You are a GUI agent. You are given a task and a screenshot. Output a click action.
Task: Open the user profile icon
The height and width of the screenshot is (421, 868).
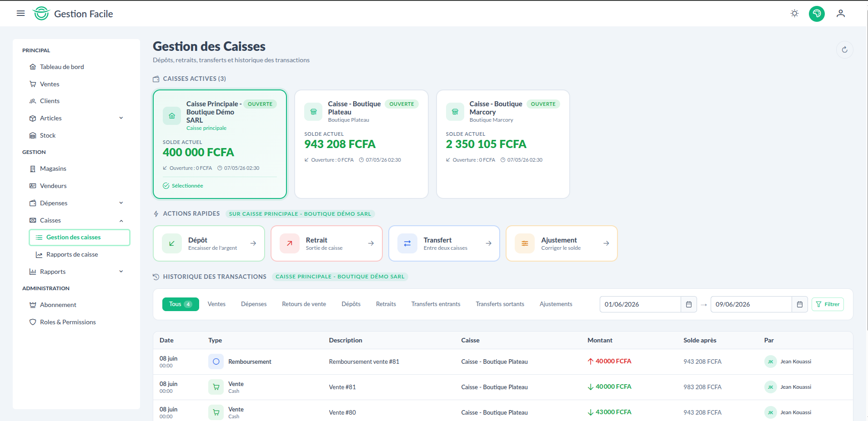click(841, 14)
